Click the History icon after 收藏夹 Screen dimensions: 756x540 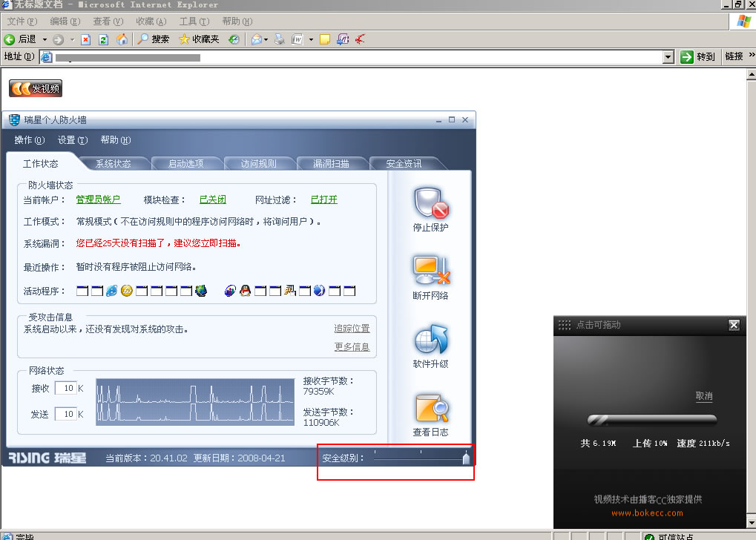[x=234, y=39]
